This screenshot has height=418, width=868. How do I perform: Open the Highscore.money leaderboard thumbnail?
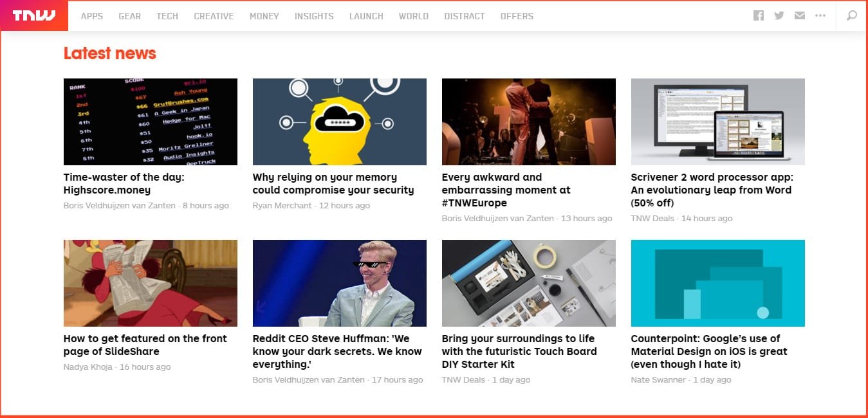[151, 122]
